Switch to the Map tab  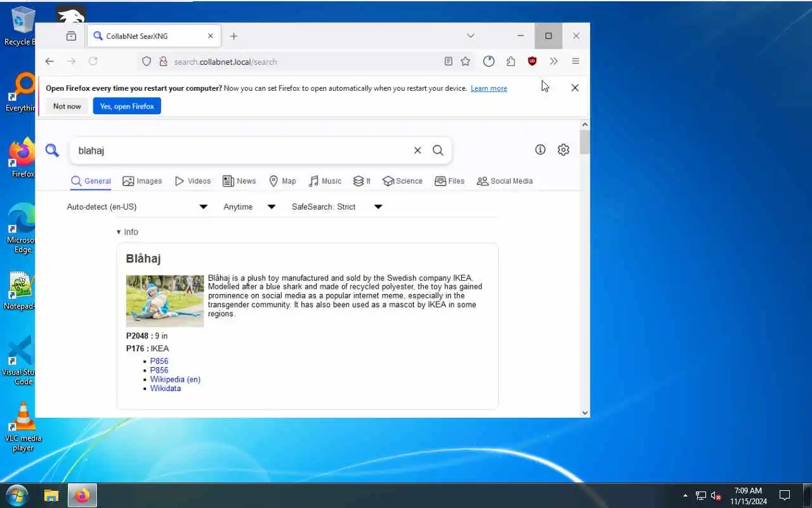point(282,181)
